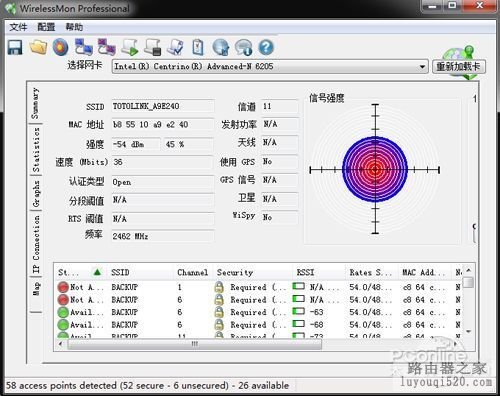Switch to the Summary side tab
Image resolution: width=500 pixels, height=396 pixels.
point(35,103)
